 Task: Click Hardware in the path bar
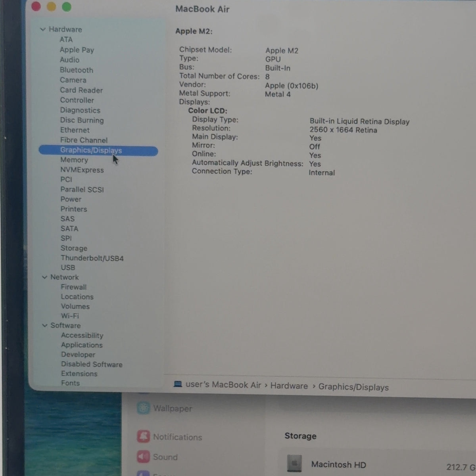[289, 386]
